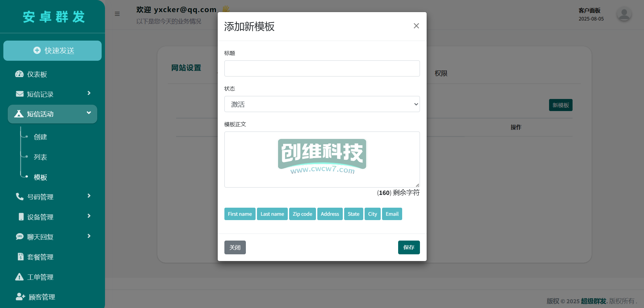Viewport: 644px width, 308px height.
Task: Click the 关闭 button
Action: (235, 247)
